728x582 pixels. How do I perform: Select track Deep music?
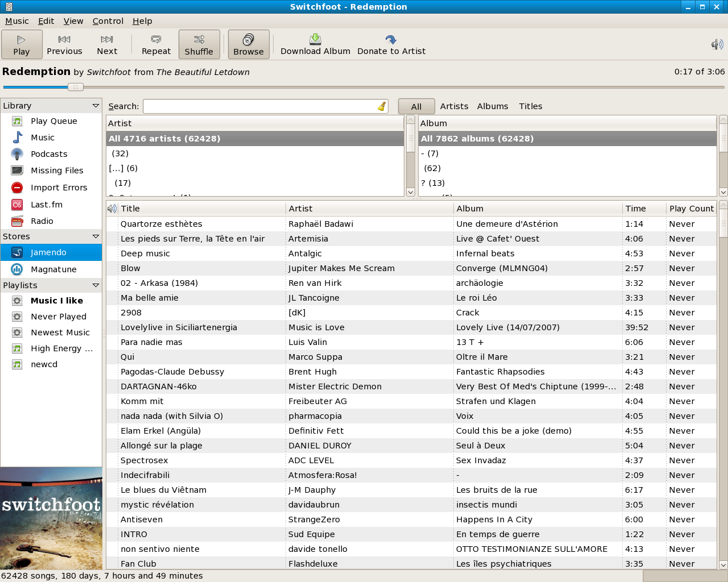(145, 253)
